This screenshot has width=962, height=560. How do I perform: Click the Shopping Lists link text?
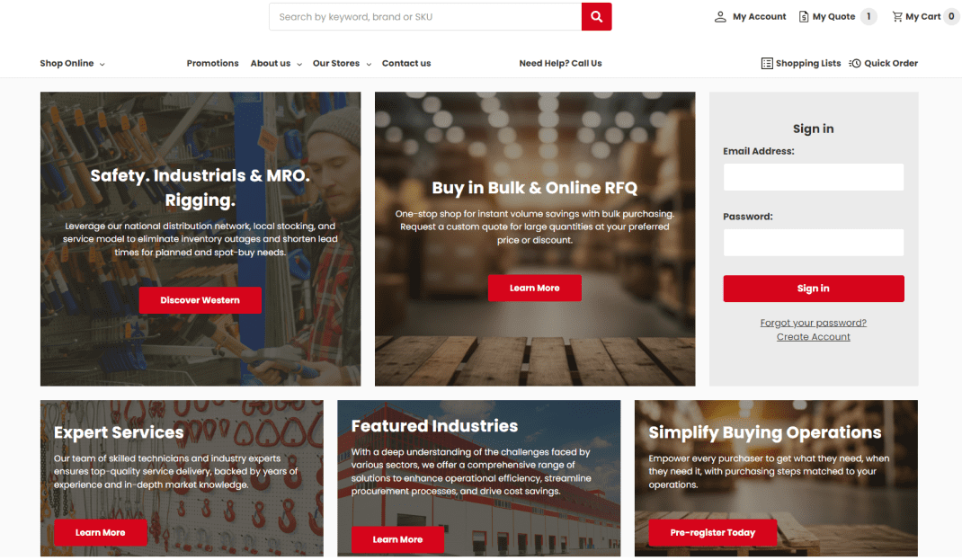point(808,63)
